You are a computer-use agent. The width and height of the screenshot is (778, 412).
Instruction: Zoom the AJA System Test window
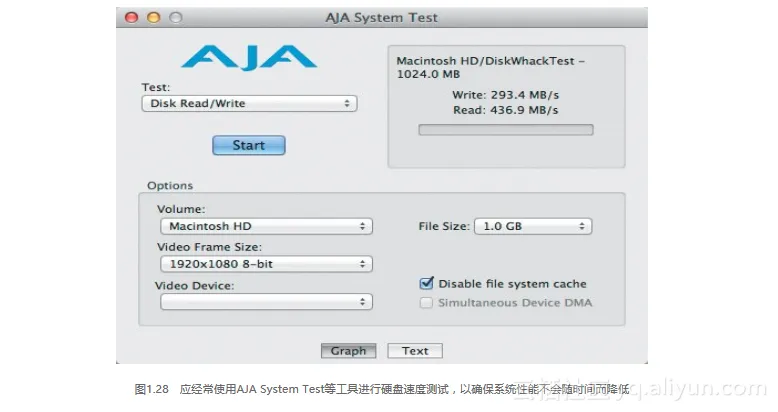[176, 18]
